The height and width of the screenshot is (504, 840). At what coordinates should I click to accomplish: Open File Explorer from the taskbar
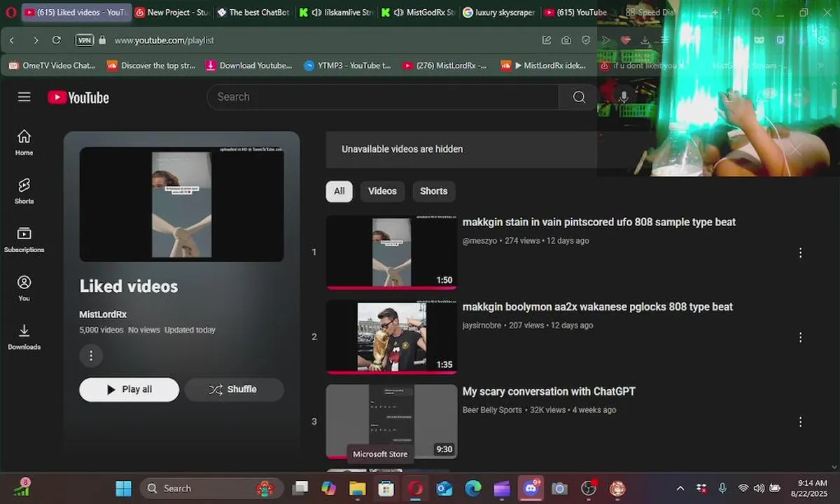click(358, 489)
